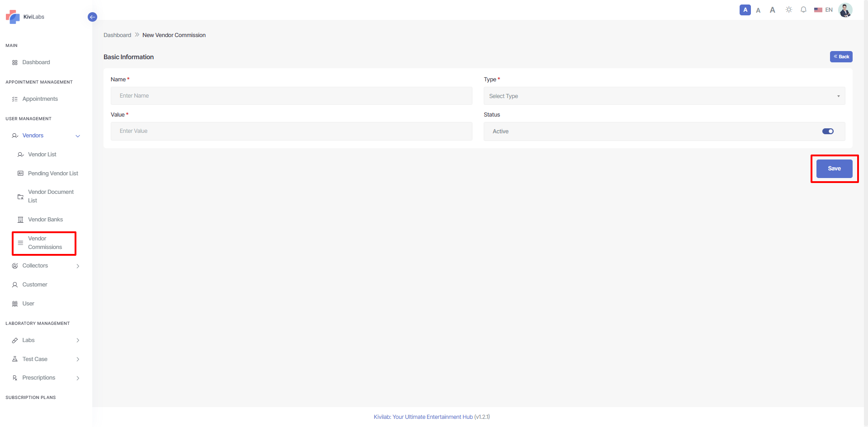Screen dimensions: 868x427
Task: Click the Test Case flask icon
Action: [15, 359]
